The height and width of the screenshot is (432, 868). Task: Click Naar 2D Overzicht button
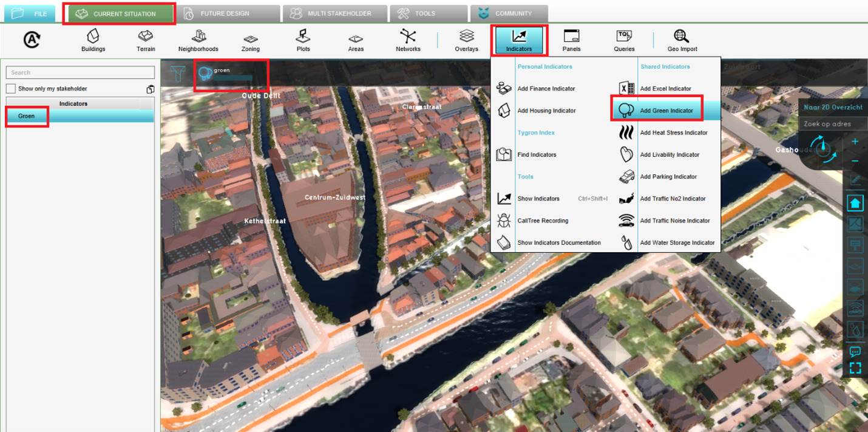(x=833, y=107)
